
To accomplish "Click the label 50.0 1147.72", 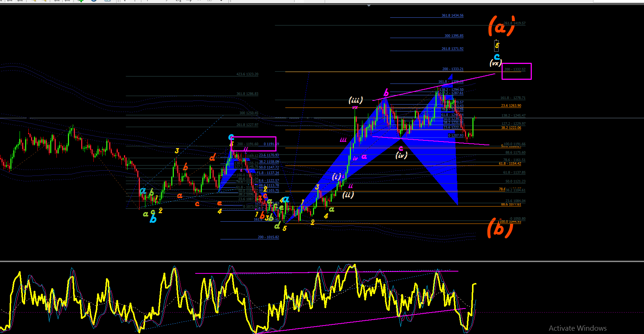I will click(x=269, y=167).
